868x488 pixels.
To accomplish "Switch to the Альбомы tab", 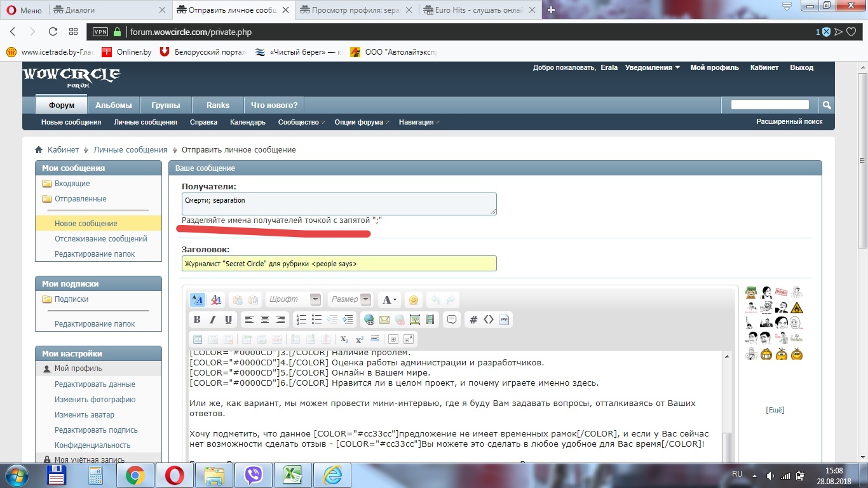I will [114, 105].
